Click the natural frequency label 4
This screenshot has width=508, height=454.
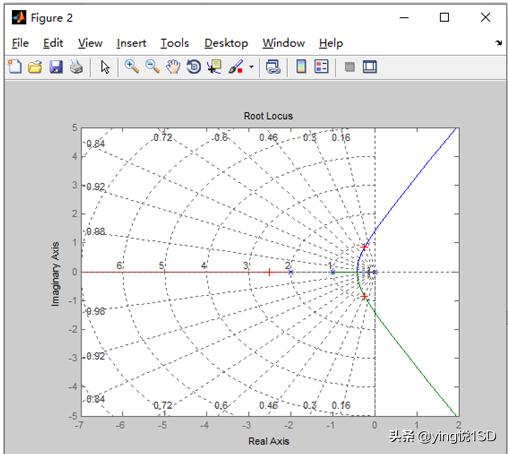pos(204,266)
